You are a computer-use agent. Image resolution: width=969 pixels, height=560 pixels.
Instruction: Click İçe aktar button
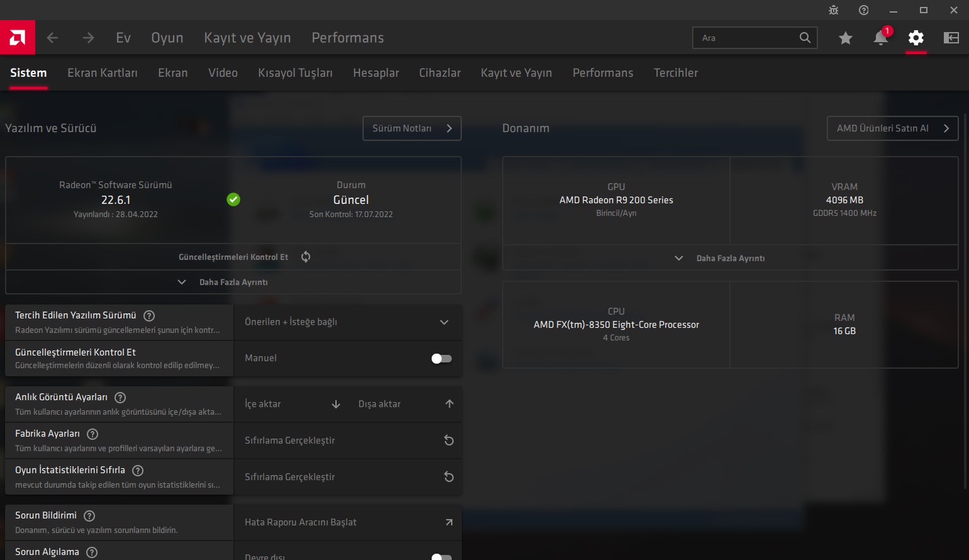click(292, 404)
